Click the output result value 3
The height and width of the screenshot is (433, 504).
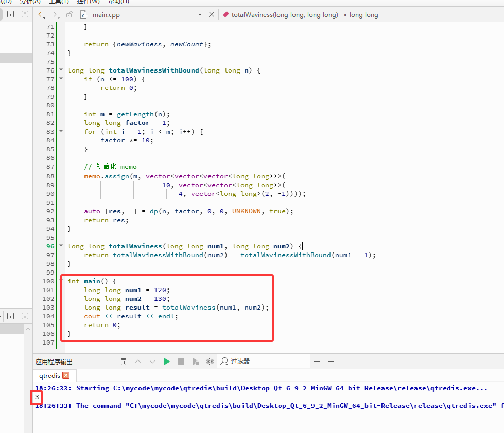coord(37,397)
